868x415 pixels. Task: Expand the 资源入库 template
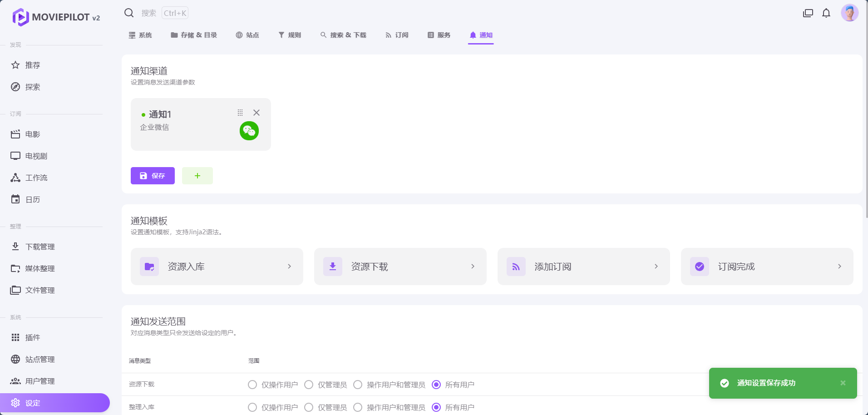pyautogui.click(x=217, y=267)
